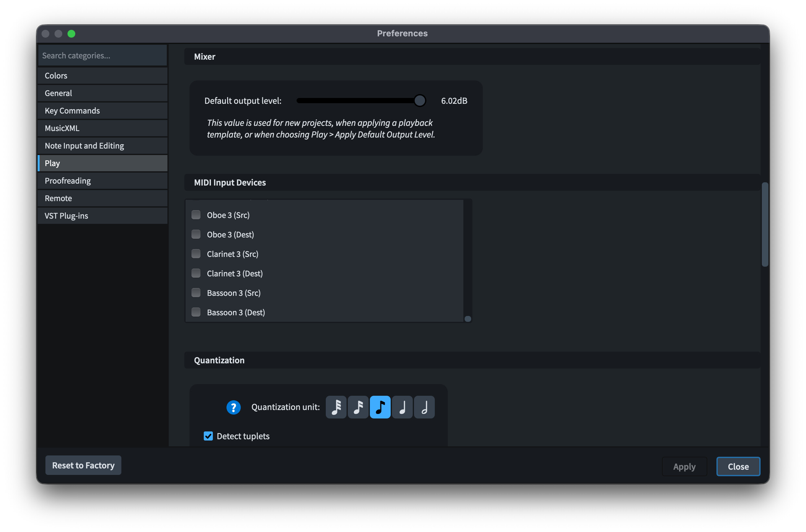Click Reset to Factory button

[83, 465]
